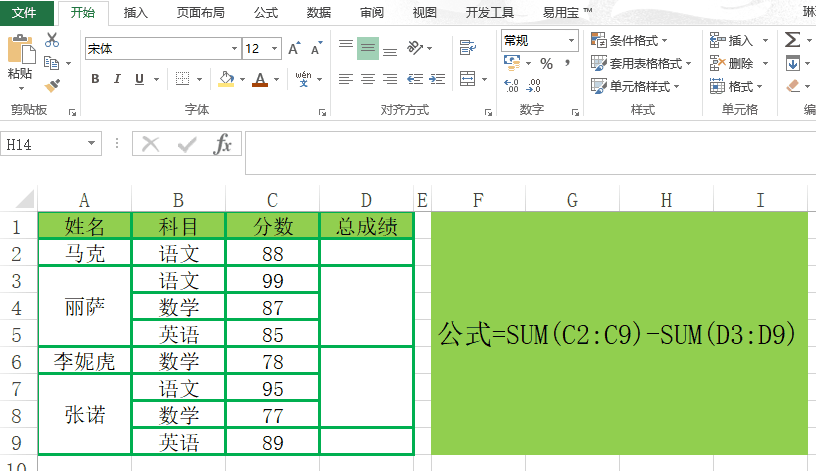The image size is (816, 471).
Task: Switch to the 页面布局 tab
Action: 200,12
